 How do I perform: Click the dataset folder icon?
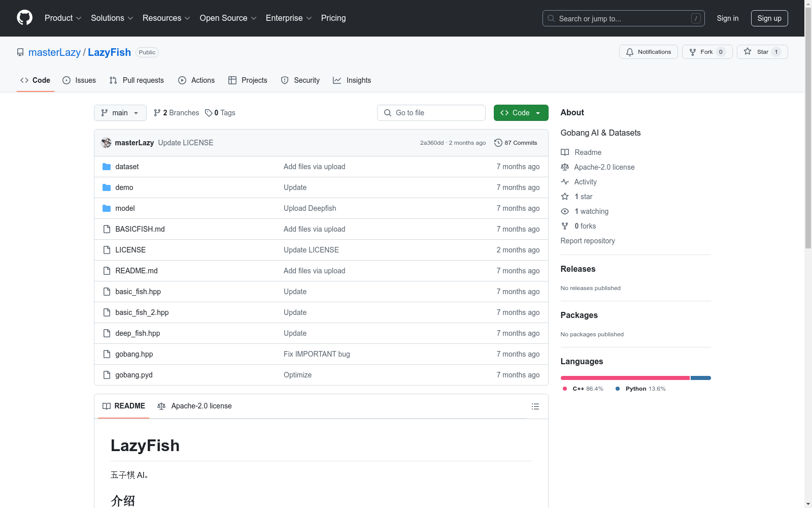point(107,167)
